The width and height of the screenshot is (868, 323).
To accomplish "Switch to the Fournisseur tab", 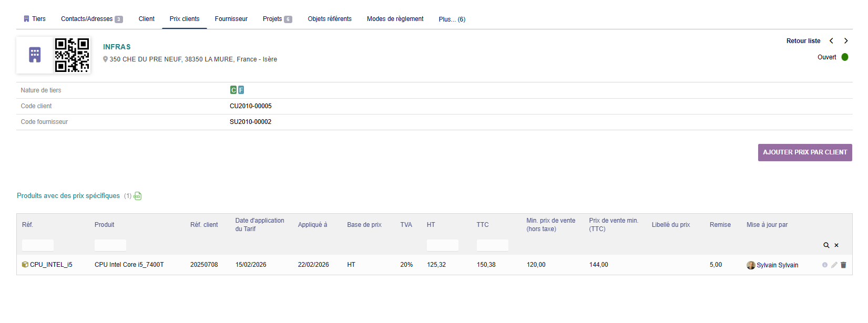I will coord(231,19).
